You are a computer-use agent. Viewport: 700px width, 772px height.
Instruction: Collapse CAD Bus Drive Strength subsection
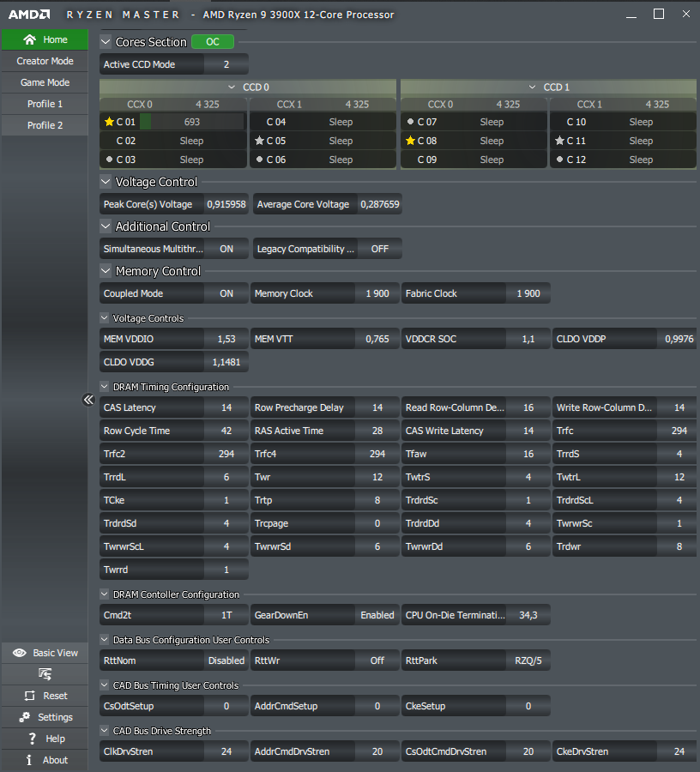pyautogui.click(x=104, y=730)
